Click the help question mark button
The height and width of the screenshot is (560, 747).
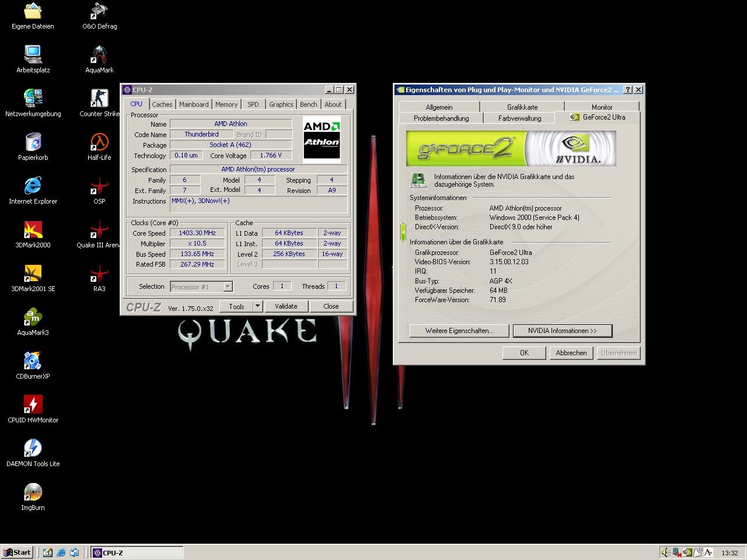628,90
